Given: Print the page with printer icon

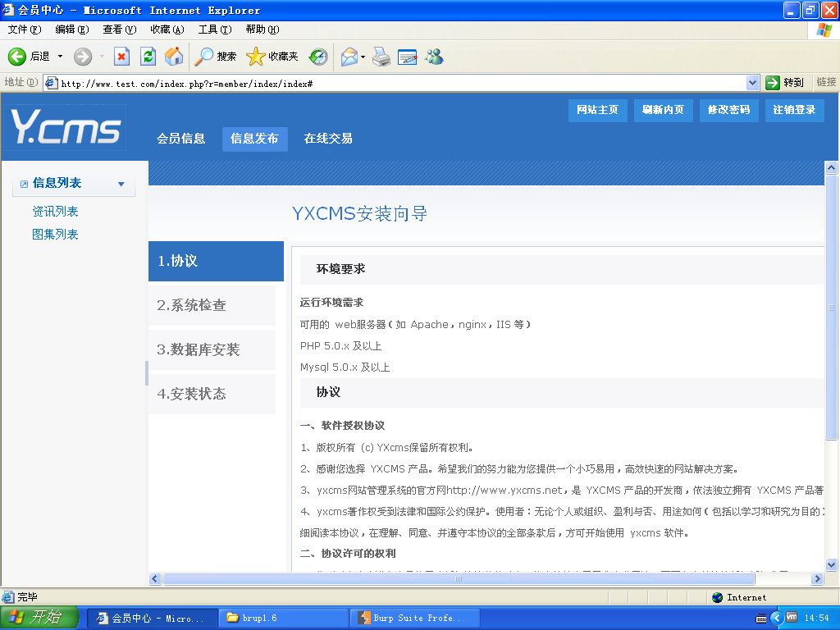Looking at the screenshot, I should (x=381, y=57).
